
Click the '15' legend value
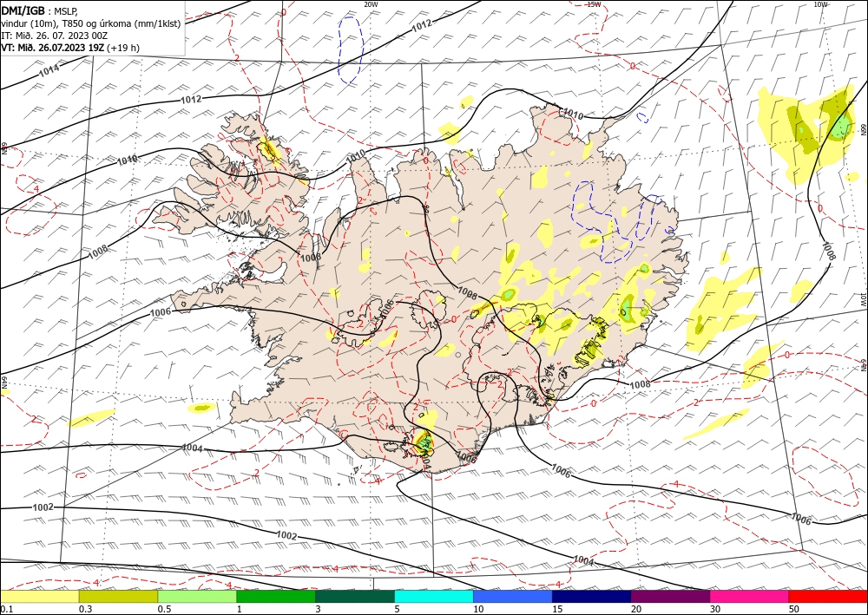pos(557,609)
